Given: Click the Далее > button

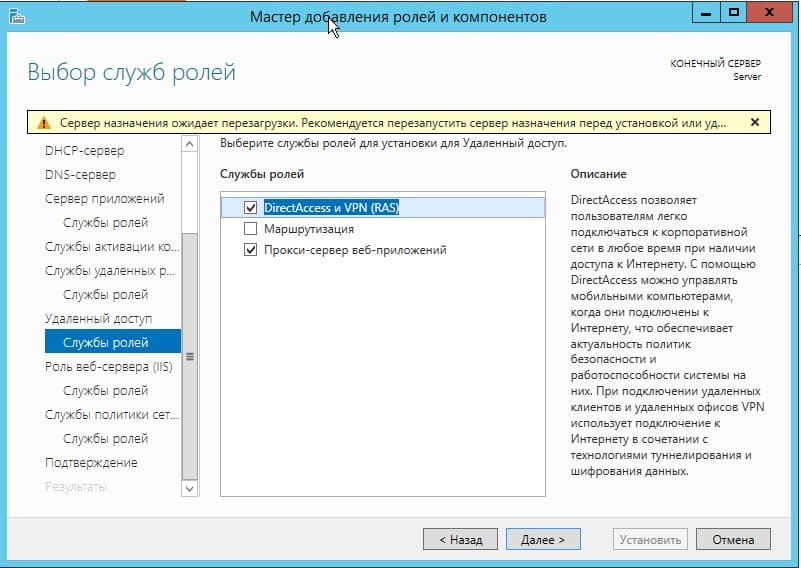Looking at the screenshot, I should 543,539.
